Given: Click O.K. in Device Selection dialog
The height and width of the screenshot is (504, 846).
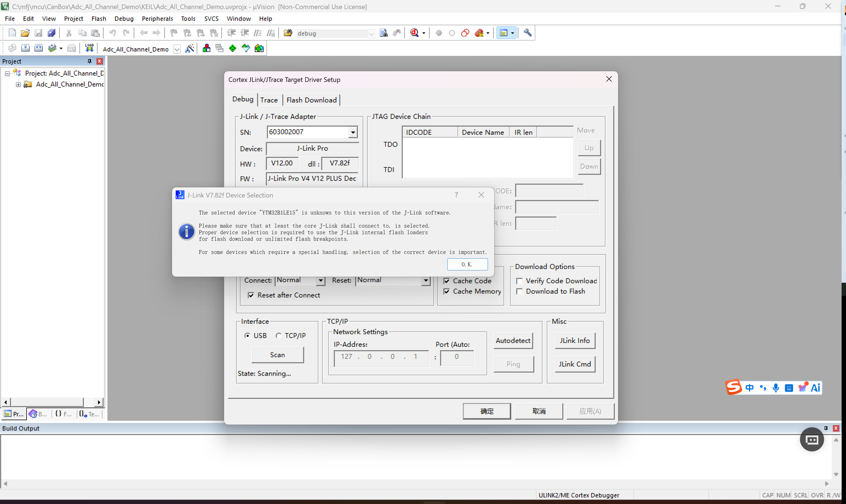Looking at the screenshot, I should coord(467,264).
